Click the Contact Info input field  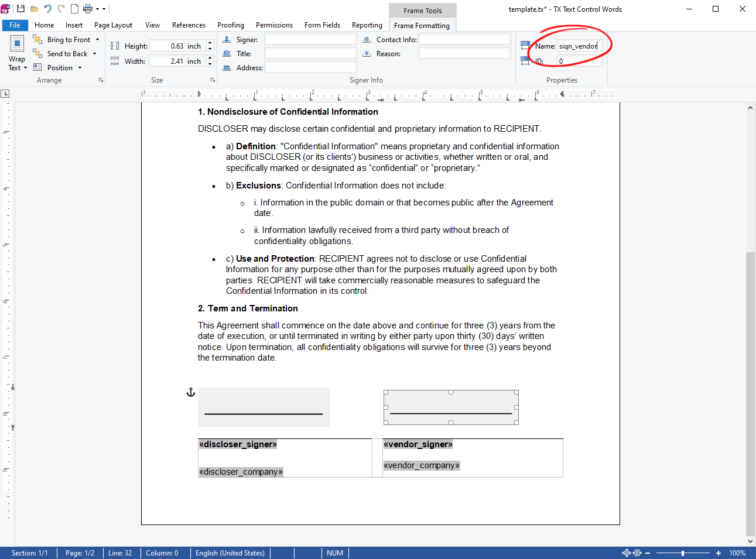(464, 39)
